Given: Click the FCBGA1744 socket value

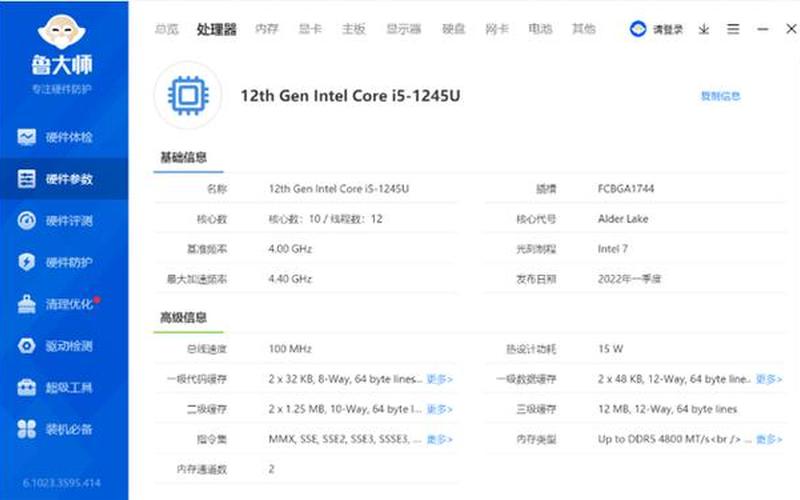Looking at the screenshot, I should coord(626,189).
